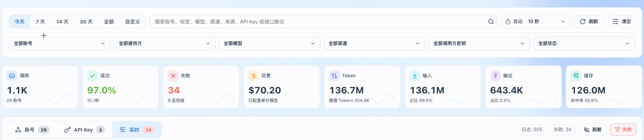The image size is (644, 140).
Task: Switch to the 14 天 range
Action: [x=62, y=22]
